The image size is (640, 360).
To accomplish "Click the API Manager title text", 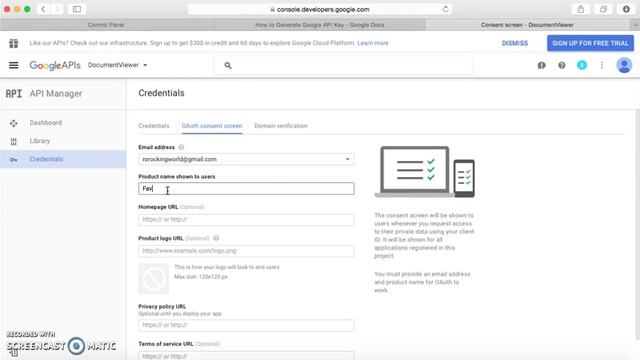I will coord(56,94).
